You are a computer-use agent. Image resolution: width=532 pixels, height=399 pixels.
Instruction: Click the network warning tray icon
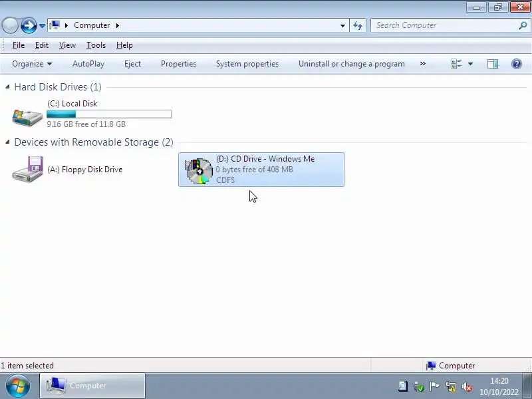point(451,386)
